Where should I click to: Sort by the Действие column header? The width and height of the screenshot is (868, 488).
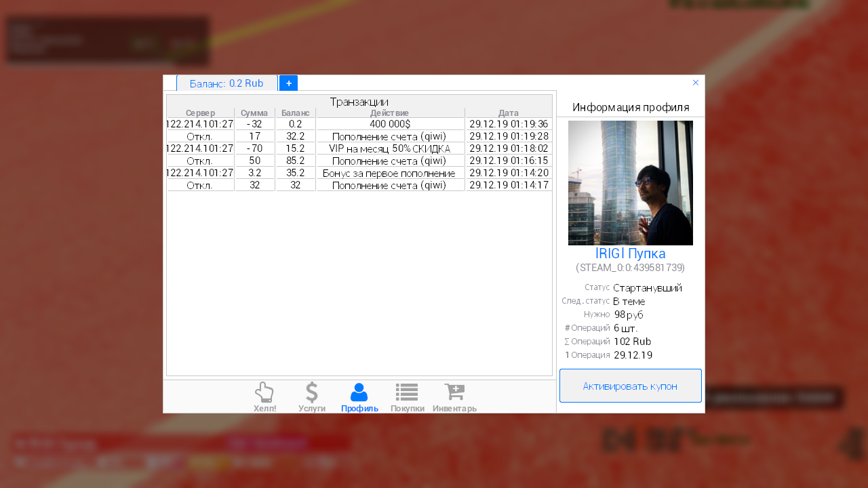390,113
